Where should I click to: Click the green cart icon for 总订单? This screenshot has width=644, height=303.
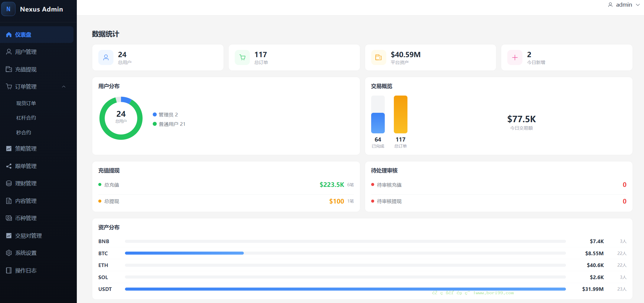[242, 57]
